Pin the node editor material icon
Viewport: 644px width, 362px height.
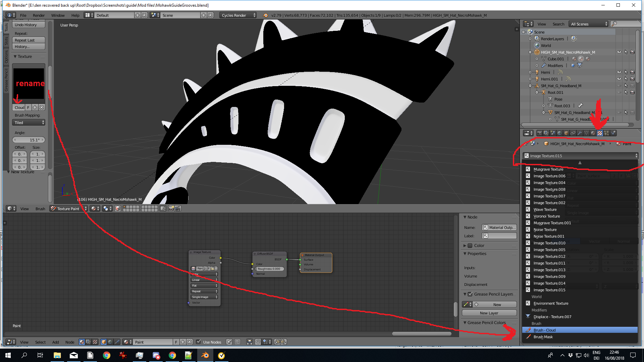[229, 342]
